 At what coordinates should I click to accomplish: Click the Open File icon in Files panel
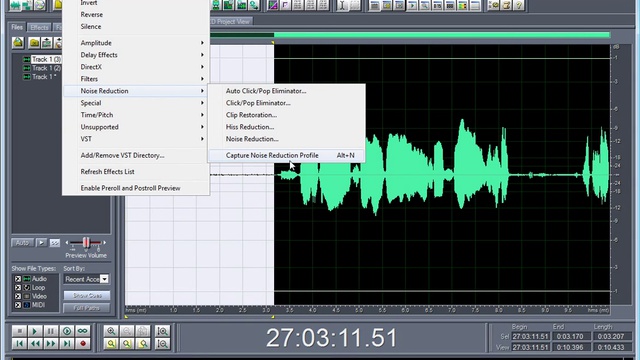coord(18,42)
